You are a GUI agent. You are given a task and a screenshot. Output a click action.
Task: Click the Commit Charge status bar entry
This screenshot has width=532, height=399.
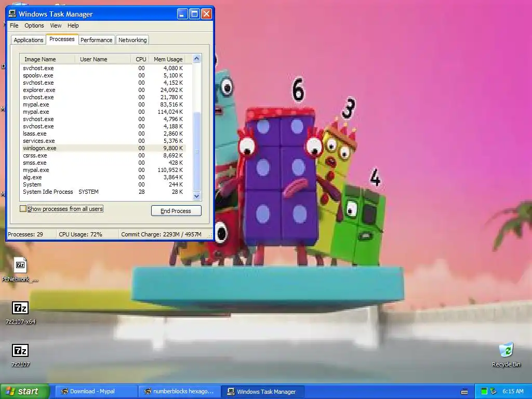(162, 234)
